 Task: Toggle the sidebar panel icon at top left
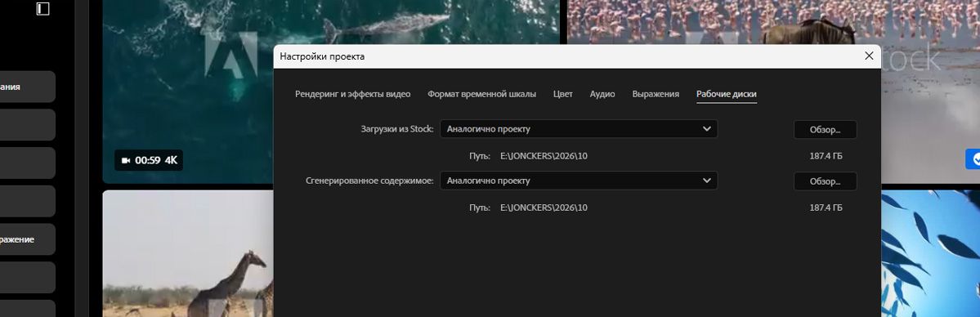click(43, 9)
